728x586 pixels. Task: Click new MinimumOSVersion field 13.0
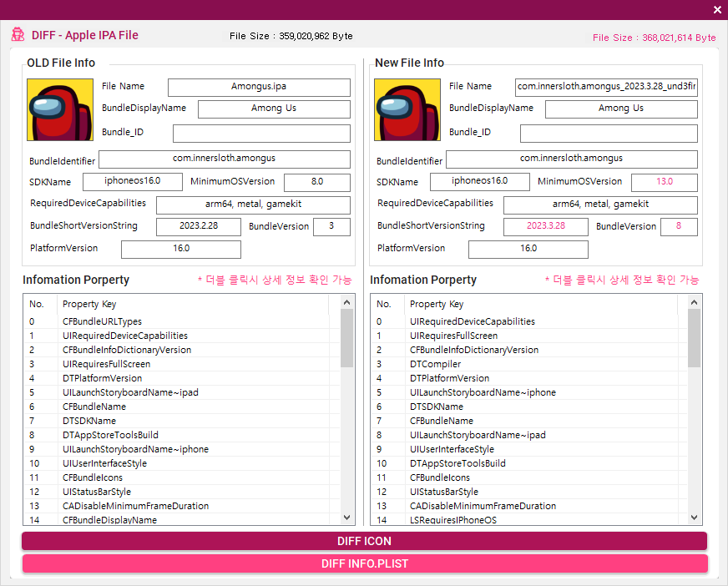pyautogui.click(x=665, y=183)
